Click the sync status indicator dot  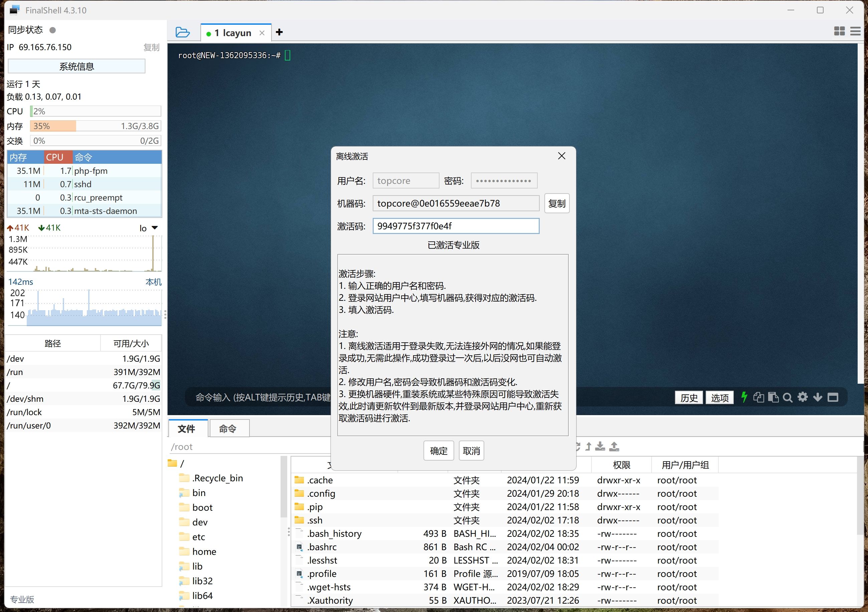pos(53,30)
